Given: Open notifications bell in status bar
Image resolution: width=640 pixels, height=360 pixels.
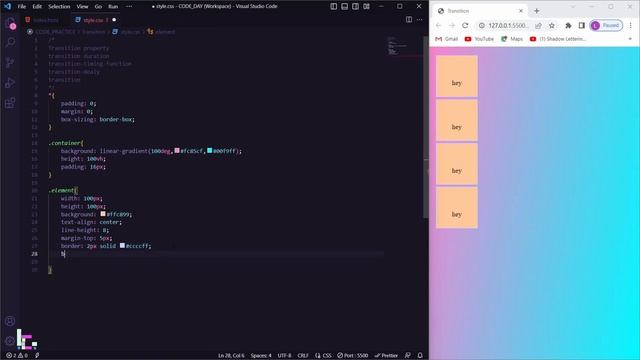Looking at the screenshot, I should (x=420, y=356).
